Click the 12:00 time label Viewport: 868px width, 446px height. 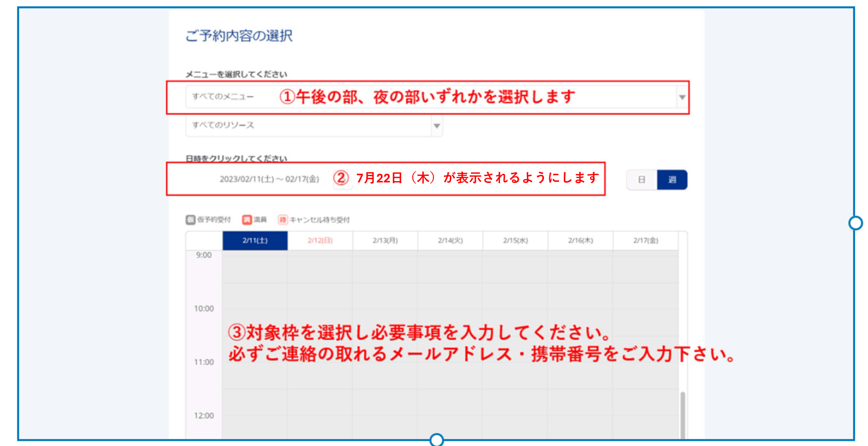click(x=204, y=416)
